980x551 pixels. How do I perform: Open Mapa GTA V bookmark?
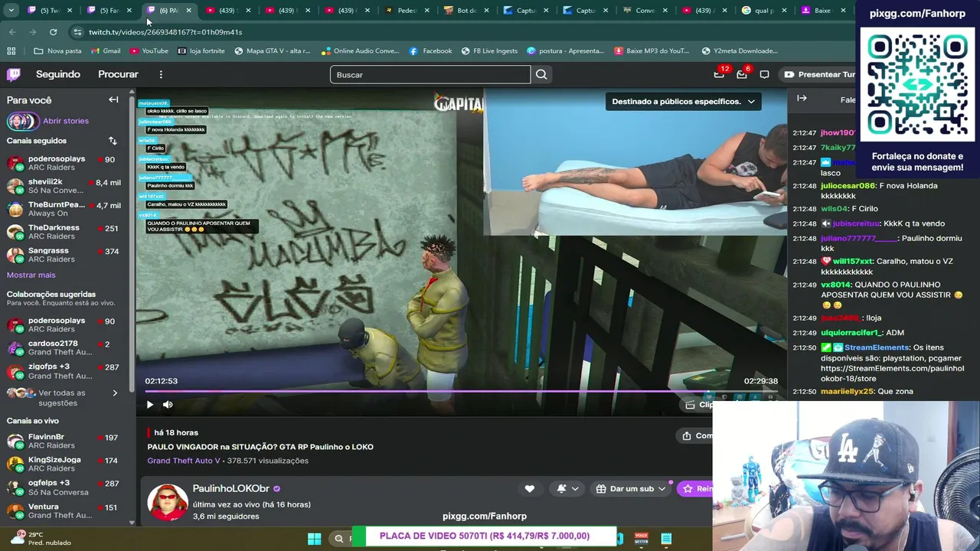[273, 51]
